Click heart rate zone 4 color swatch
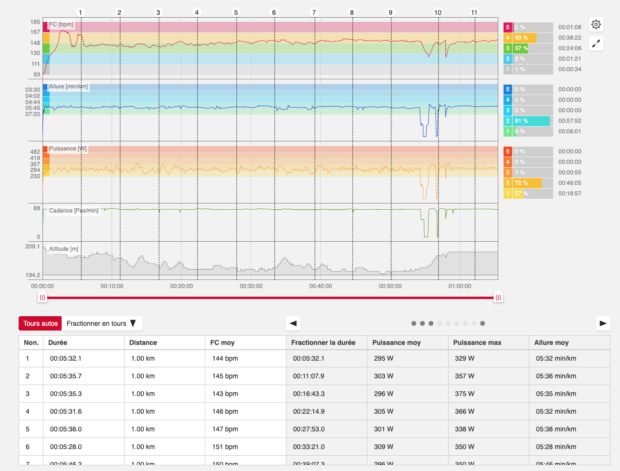620x471 pixels. tap(508, 38)
